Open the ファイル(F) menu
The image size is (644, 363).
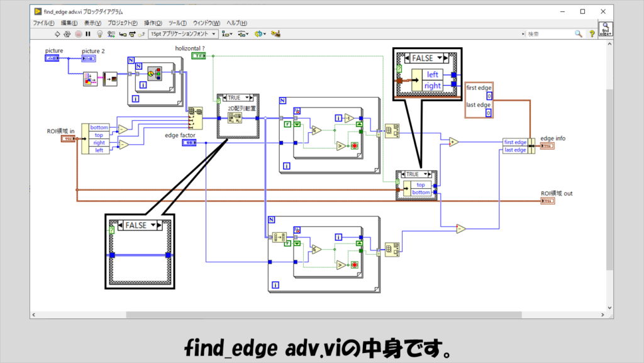[43, 23]
